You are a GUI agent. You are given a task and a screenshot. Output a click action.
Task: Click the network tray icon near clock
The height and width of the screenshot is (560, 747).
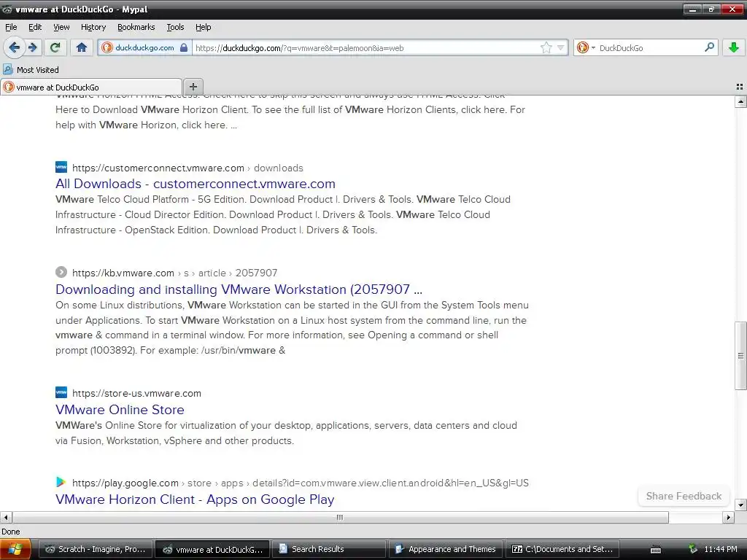click(x=693, y=549)
